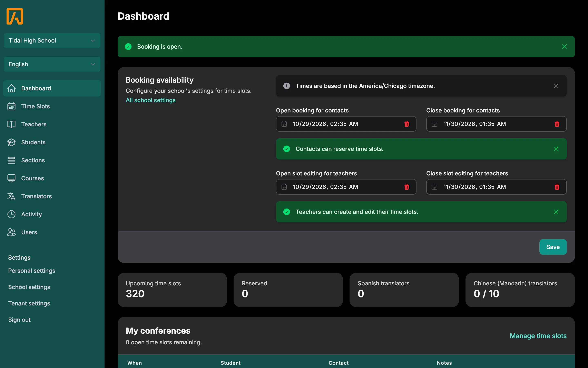The width and height of the screenshot is (588, 368).
Task: Open the Teachers page
Action: pyautogui.click(x=52, y=124)
